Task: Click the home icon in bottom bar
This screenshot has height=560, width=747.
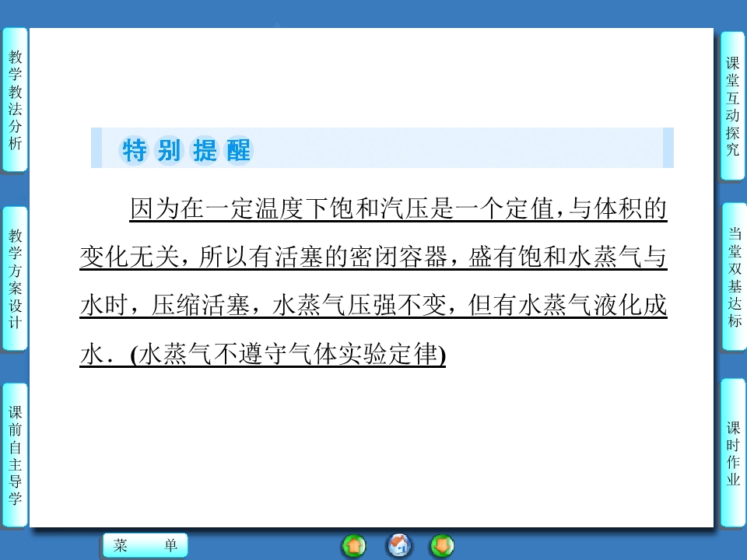Action: pyautogui.click(x=400, y=545)
